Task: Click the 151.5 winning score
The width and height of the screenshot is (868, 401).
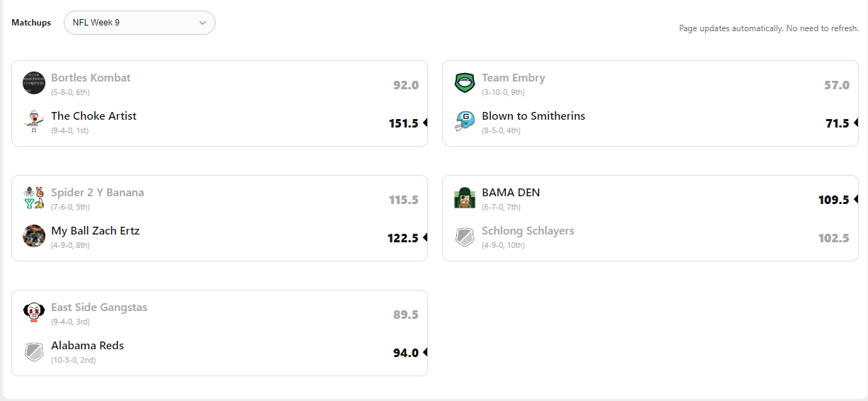Action: (403, 123)
